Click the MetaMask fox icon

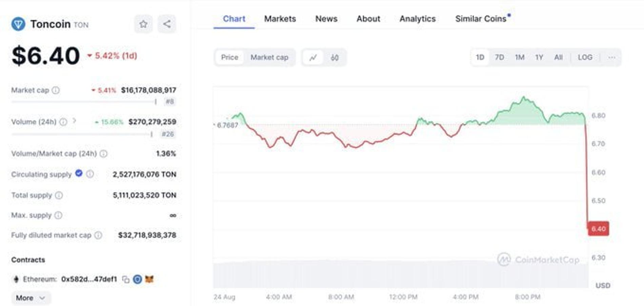(149, 279)
